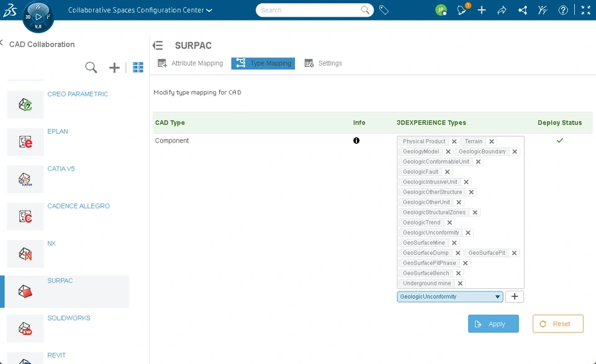Click the EPLAN thumbnail icon
Image resolution: width=596 pixels, height=364 pixels.
[x=25, y=142]
